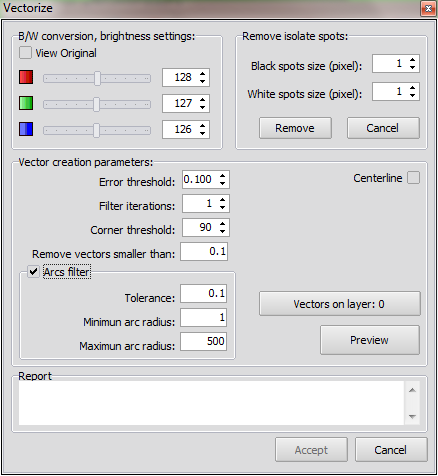Click the Vectors on layer button
438x476 pixels.
point(340,304)
